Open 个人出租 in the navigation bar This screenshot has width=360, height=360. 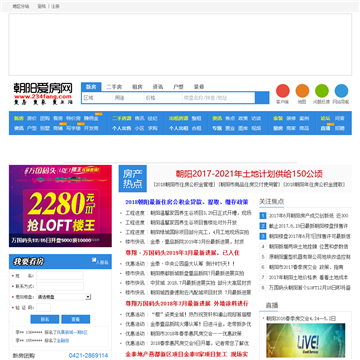[178, 128]
